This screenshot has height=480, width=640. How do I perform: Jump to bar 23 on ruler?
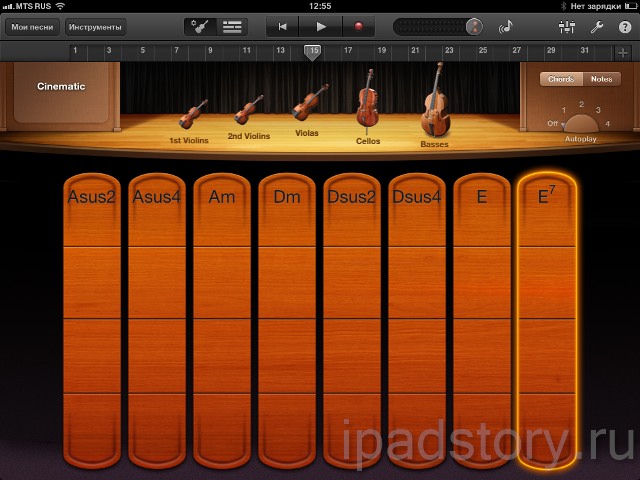[449, 50]
